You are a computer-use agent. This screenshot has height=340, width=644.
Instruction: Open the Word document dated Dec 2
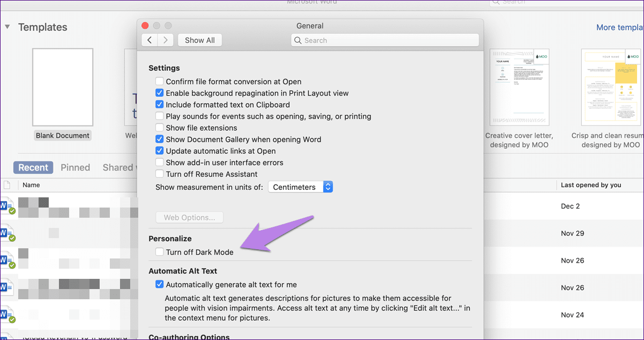tap(8, 206)
